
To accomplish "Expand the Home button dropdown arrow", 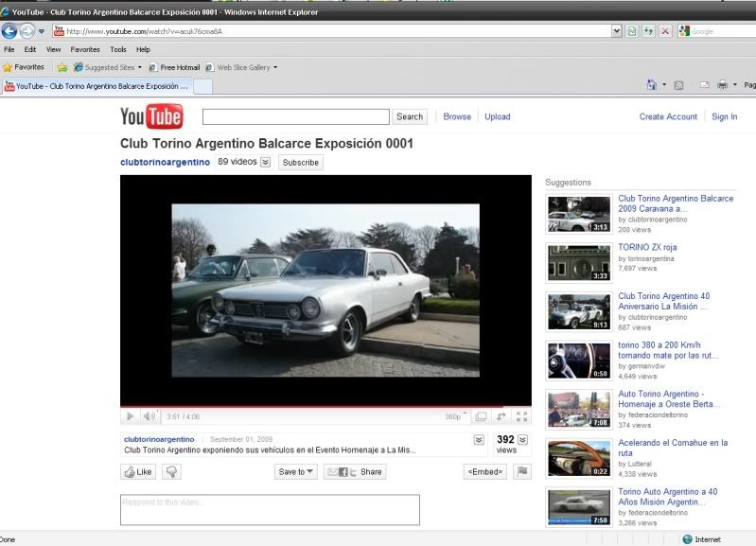I will 664,85.
